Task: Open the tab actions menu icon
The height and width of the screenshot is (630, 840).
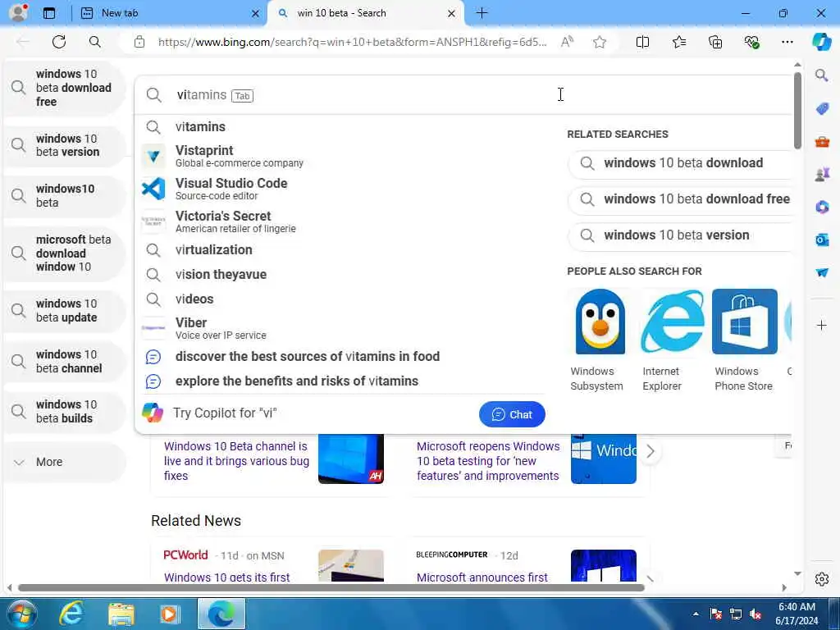Action: coord(48,13)
